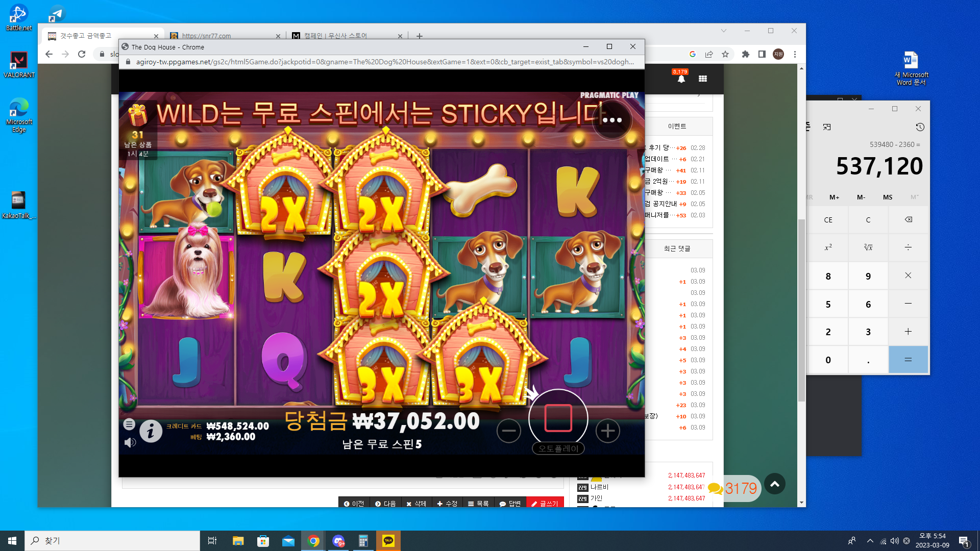Screen dimensions: 980x551
Task: Expand the Chrome tab search chevron
Action: [723, 31]
